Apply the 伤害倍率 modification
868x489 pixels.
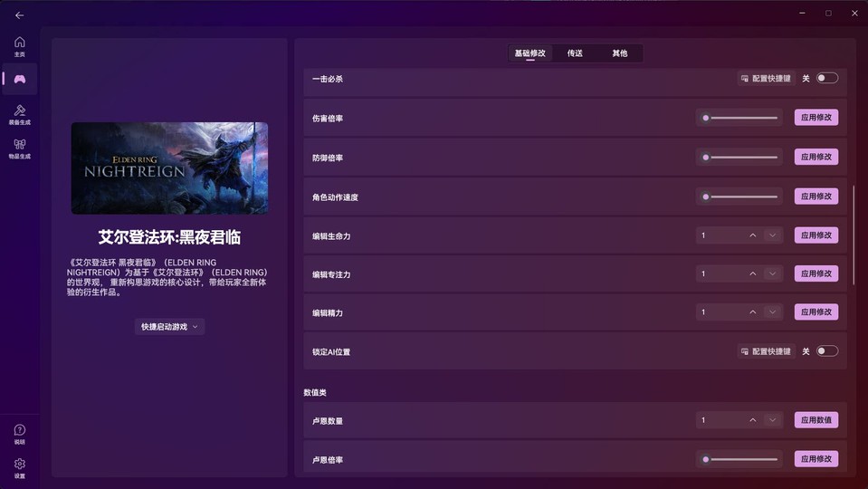[x=816, y=118]
